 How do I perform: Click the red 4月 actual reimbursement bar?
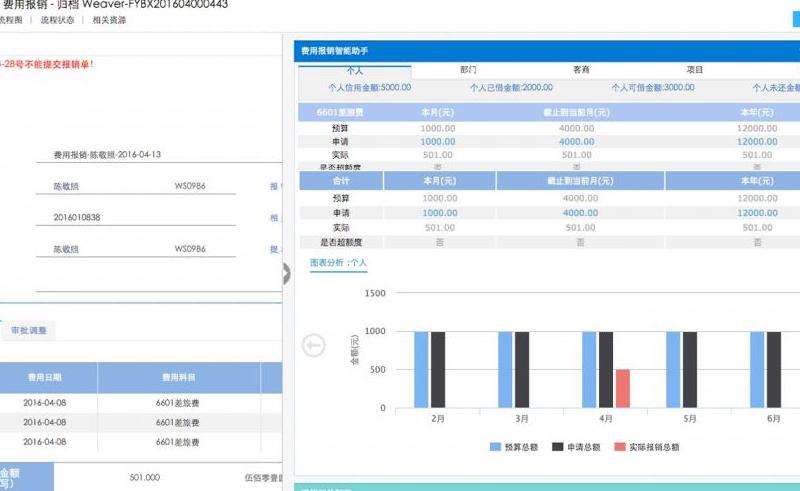pos(622,388)
